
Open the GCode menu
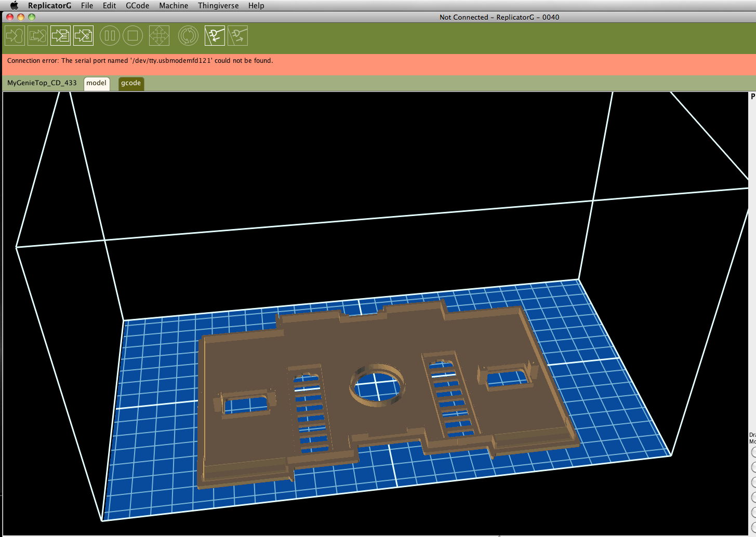coord(138,5)
